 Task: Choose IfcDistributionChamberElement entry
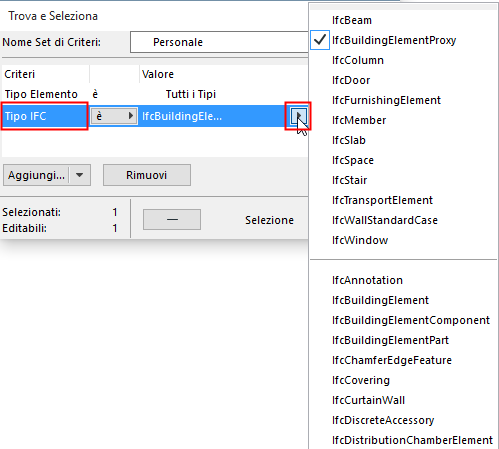point(403,440)
